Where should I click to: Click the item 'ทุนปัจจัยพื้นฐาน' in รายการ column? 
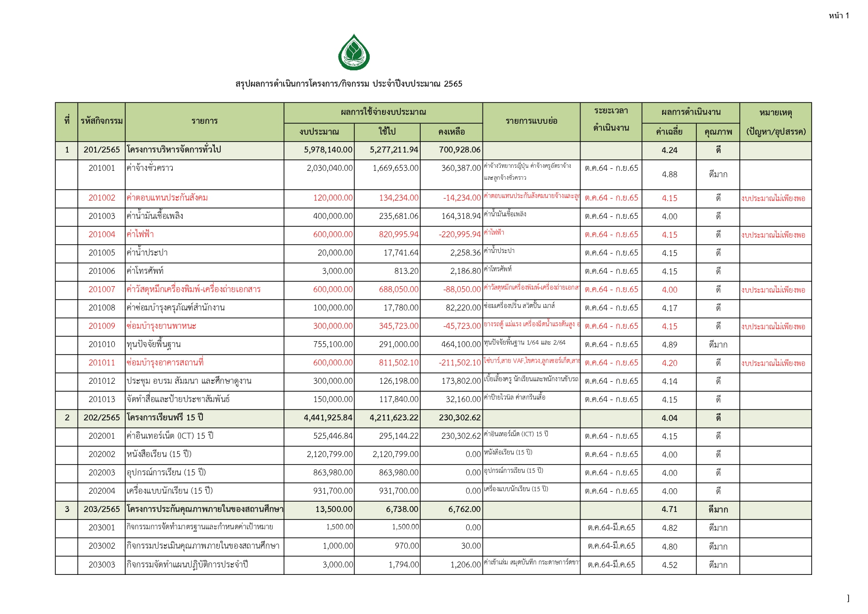(x=153, y=344)
